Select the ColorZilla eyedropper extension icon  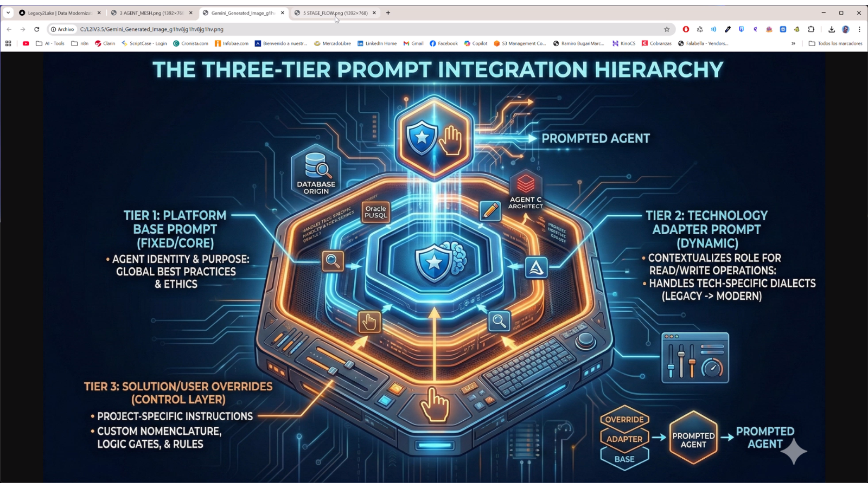click(727, 29)
